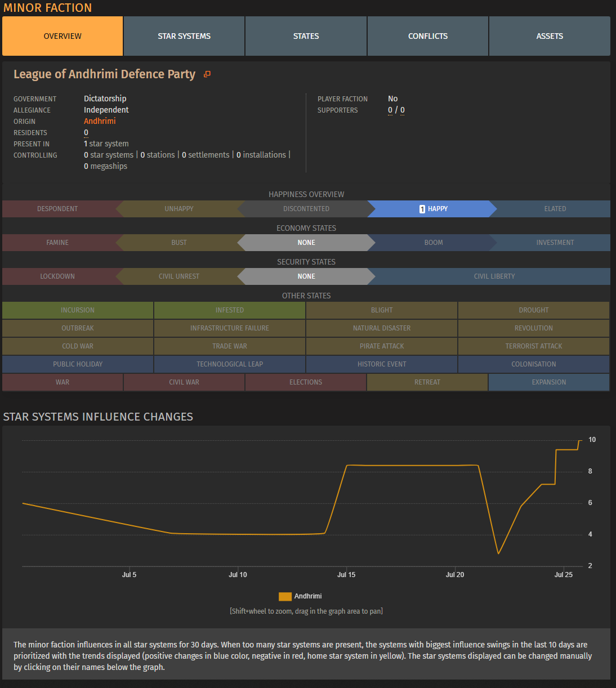Click the Jul 15 axis label on graph
The image size is (616, 688).
[x=346, y=575]
